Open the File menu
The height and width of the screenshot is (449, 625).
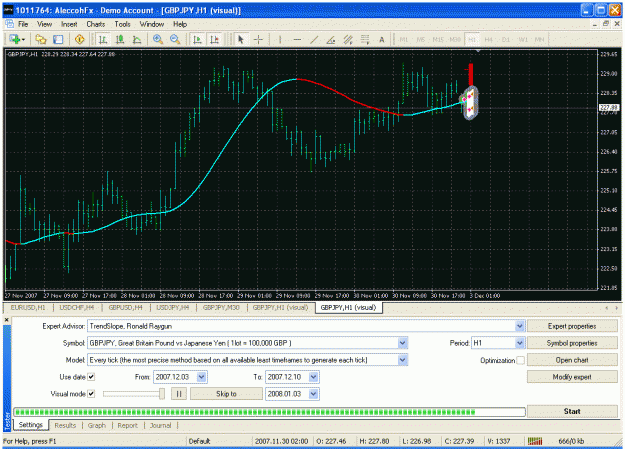(x=23, y=24)
